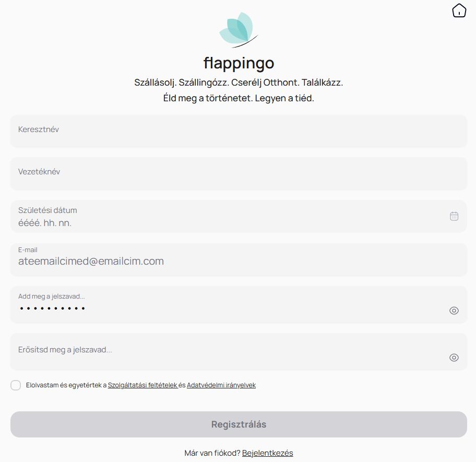Screen dimensions: 476x462
Task: Hide the typed password via the eye icon
Action: (454, 310)
